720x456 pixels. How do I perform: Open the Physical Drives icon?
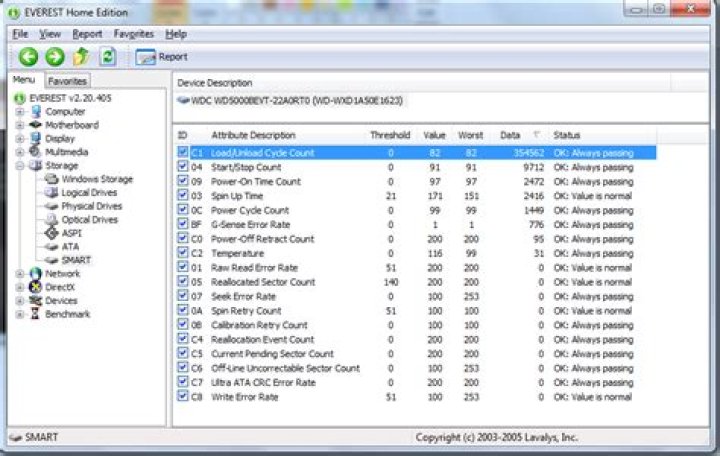pyautogui.click(x=51, y=206)
